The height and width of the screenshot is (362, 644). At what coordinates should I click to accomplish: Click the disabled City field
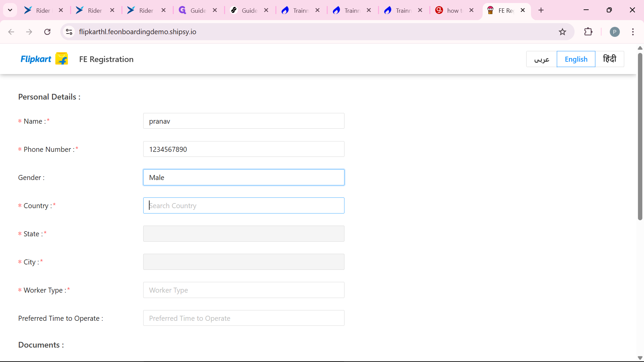pos(244,262)
